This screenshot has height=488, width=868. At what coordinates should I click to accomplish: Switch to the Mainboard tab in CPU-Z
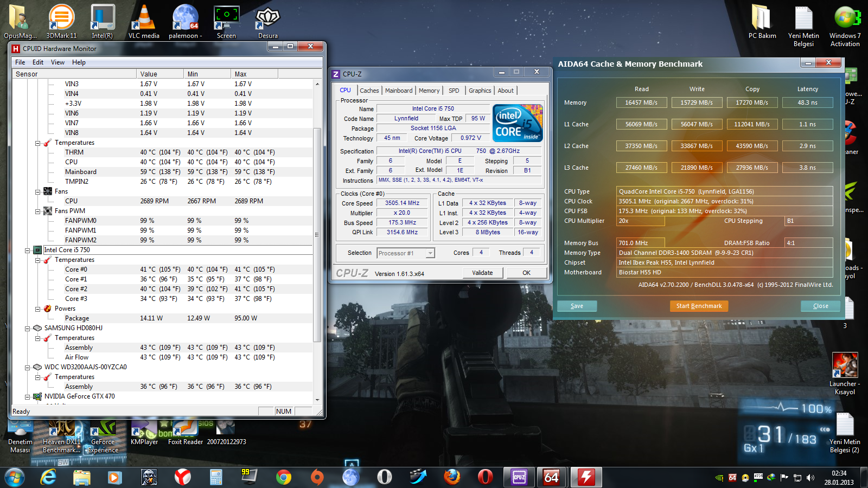(x=399, y=91)
